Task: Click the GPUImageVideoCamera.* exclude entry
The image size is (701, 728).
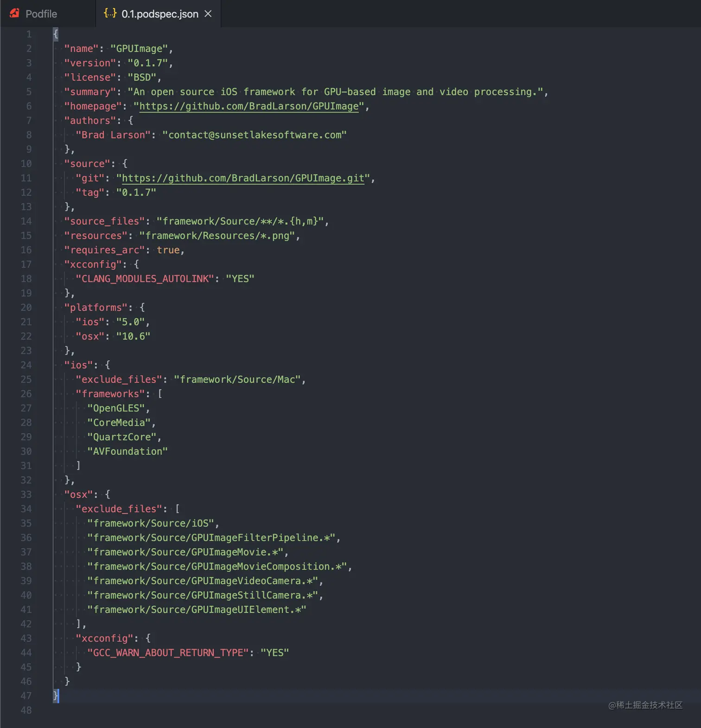Action: coord(203,581)
